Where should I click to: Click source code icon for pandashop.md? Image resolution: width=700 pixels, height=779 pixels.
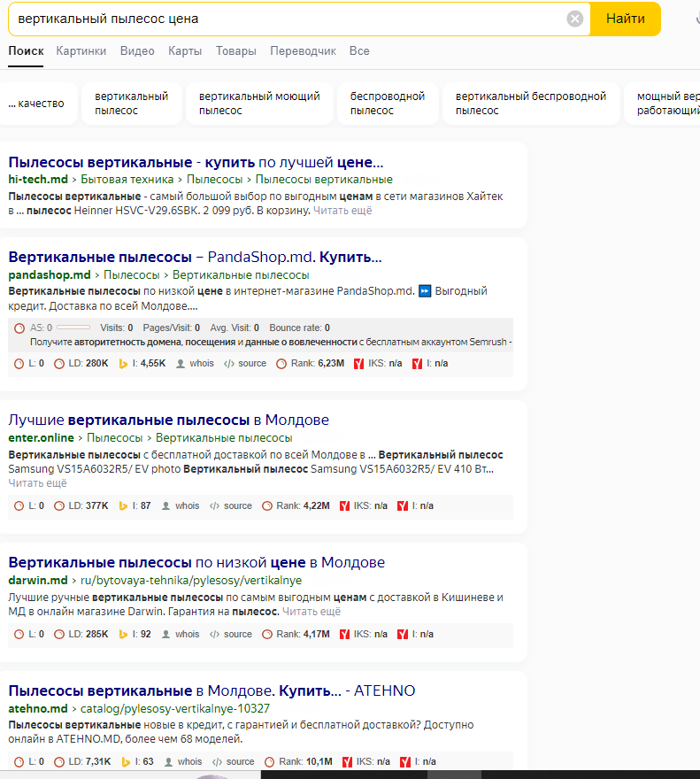[x=228, y=364]
